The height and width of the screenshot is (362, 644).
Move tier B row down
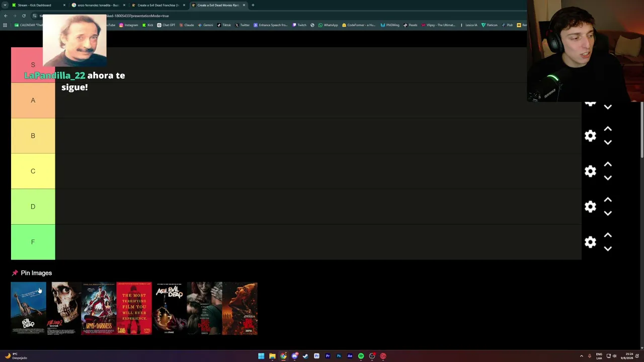[x=608, y=142]
